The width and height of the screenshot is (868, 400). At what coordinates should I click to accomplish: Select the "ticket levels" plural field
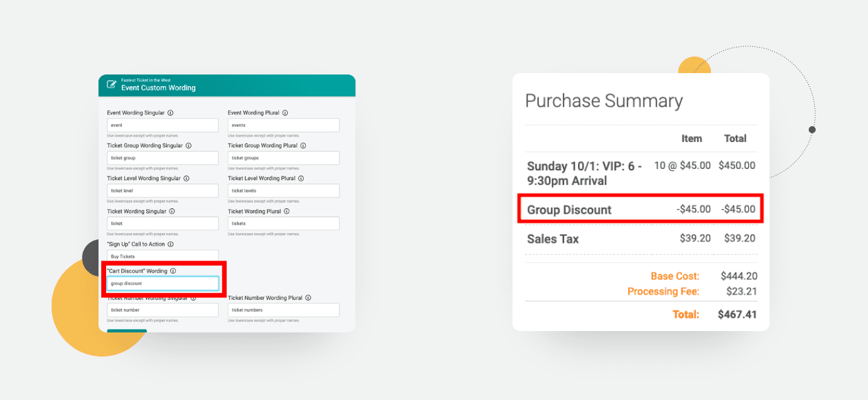(x=284, y=190)
